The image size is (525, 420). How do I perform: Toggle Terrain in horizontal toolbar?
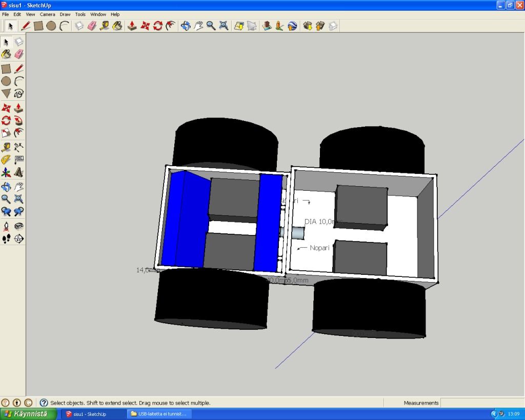pos(252,26)
